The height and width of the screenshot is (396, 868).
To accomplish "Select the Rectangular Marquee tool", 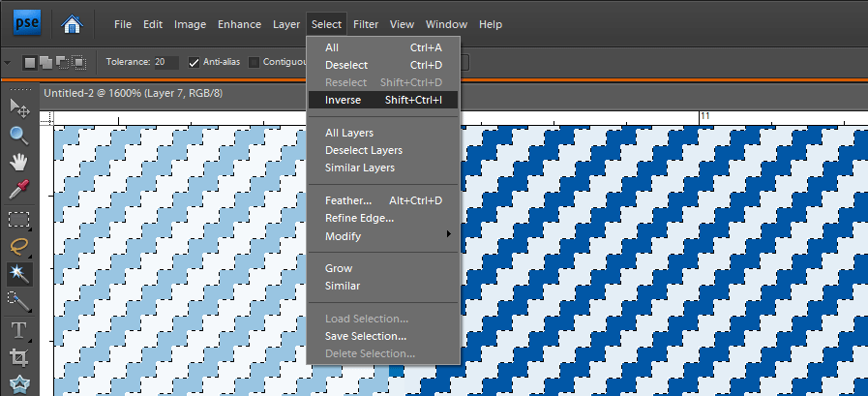I will 19,219.
